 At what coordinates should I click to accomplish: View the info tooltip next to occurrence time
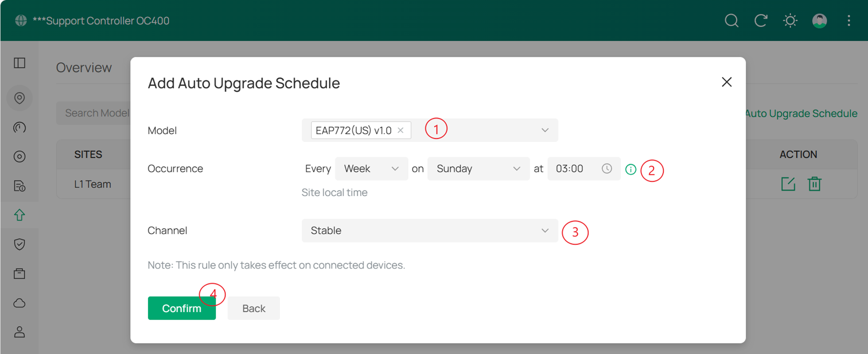[x=631, y=170]
